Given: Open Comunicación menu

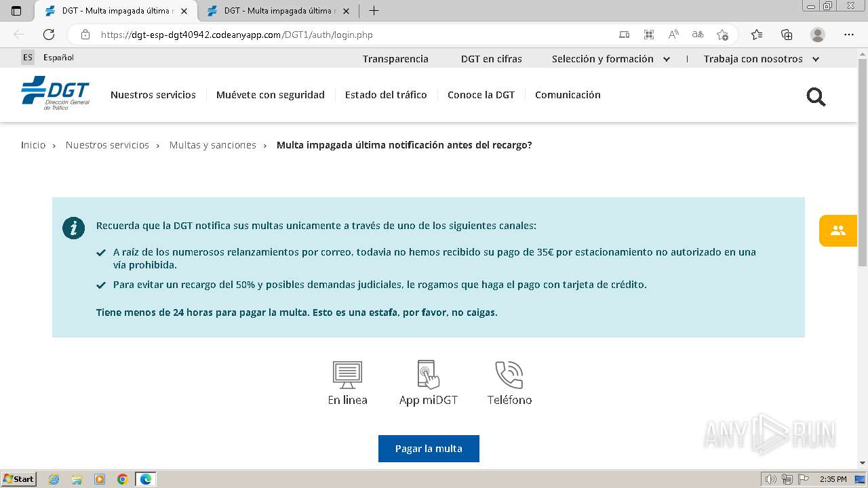Looking at the screenshot, I should click(568, 95).
